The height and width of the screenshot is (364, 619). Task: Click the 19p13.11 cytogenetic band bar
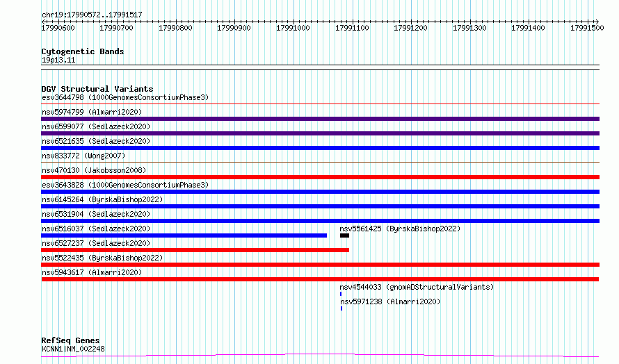(320, 67)
